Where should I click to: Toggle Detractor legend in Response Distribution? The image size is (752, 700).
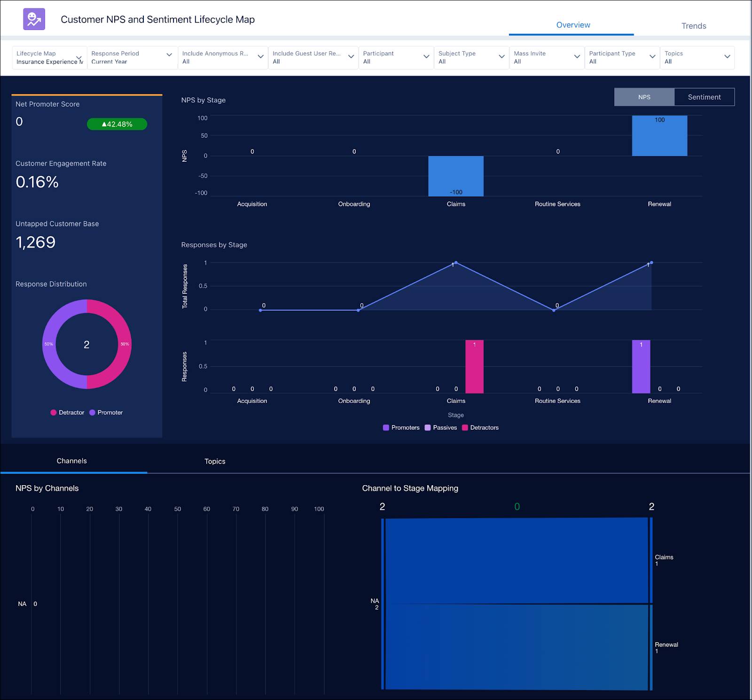[67, 412]
